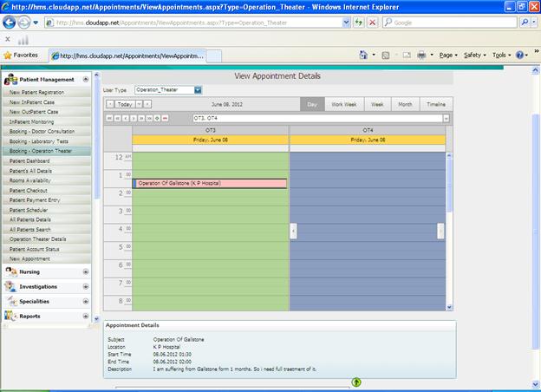Click the Stop loading red X icon
541x392 pixels.
[x=372, y=22]
